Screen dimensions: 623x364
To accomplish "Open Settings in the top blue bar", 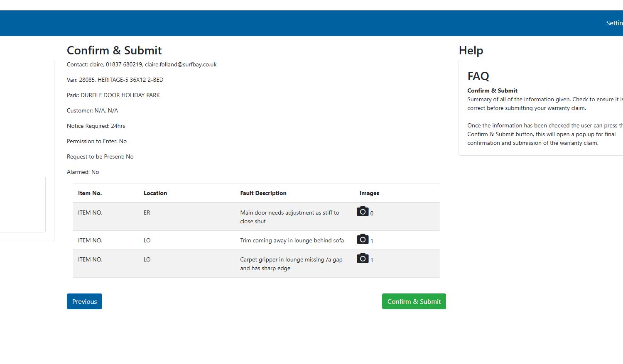I will pyautogui.click(x=614, y=23).
